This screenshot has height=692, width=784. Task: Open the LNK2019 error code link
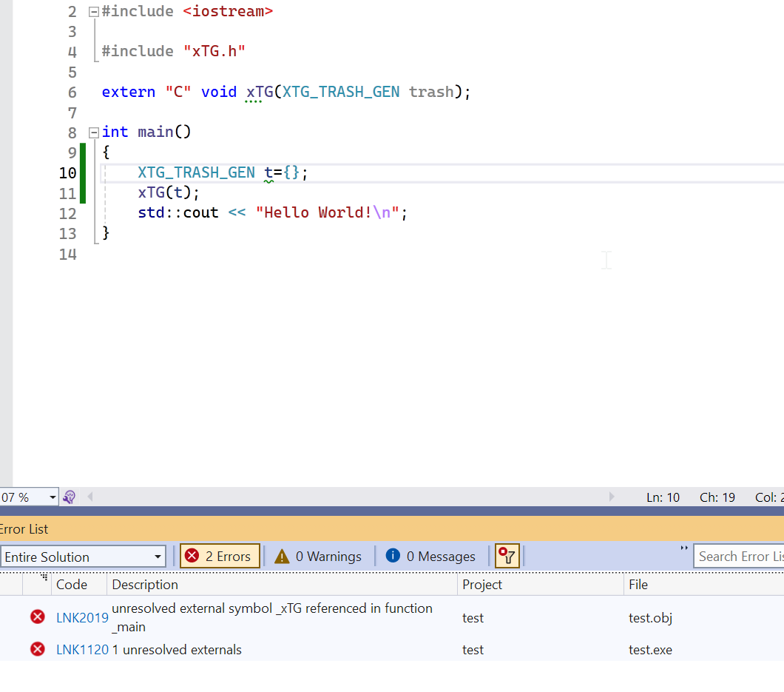click(x=82, y=617)
